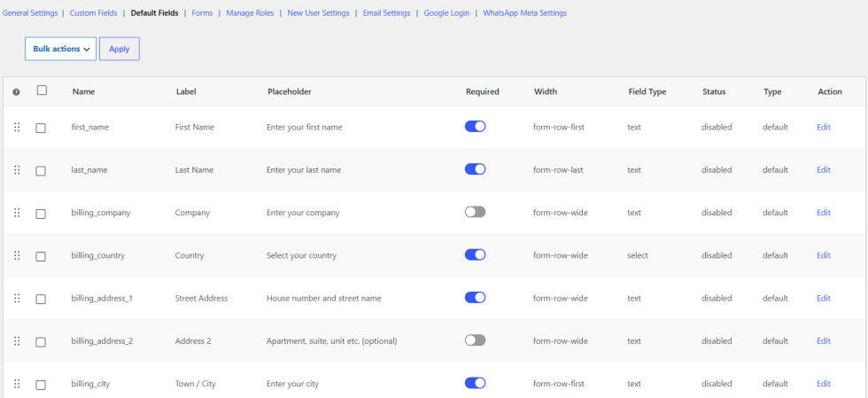Grab the drag handle for billing_company row
Image resolution: width=868 pixels, height=398 pixels.
click(x=17, y=213)
